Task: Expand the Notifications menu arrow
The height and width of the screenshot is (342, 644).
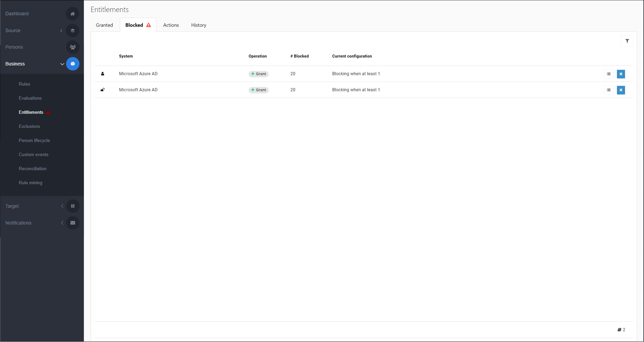Action: pos(62,223)
